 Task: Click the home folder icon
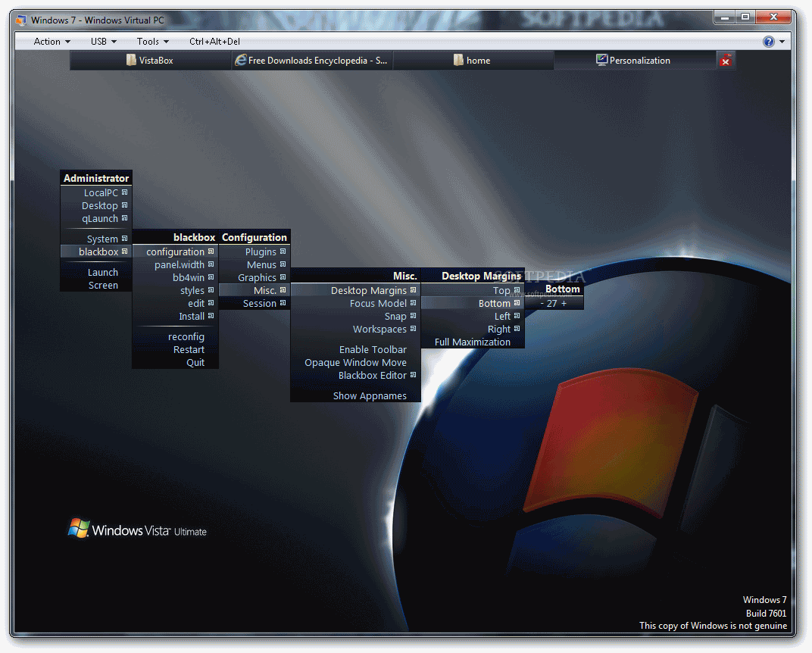458,60
